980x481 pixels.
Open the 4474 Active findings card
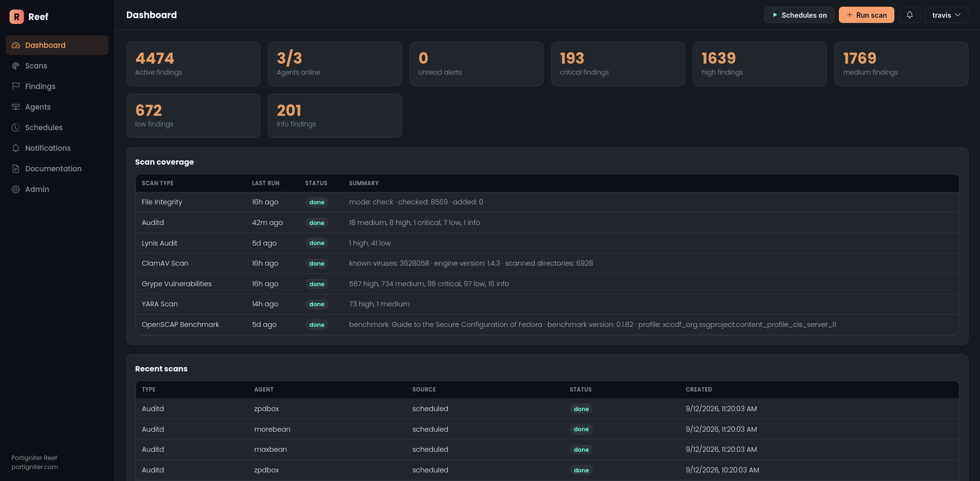click(x=193, y=64)
